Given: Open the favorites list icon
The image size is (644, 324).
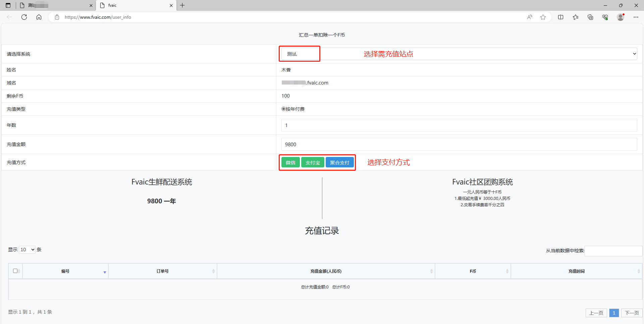Looking at the screenshot, I should [576, 17].
